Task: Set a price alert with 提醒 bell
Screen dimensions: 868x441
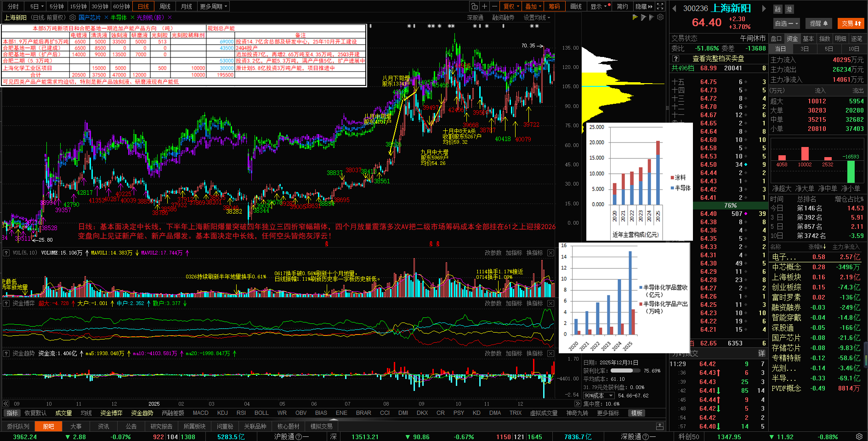Action: (819, 23)
